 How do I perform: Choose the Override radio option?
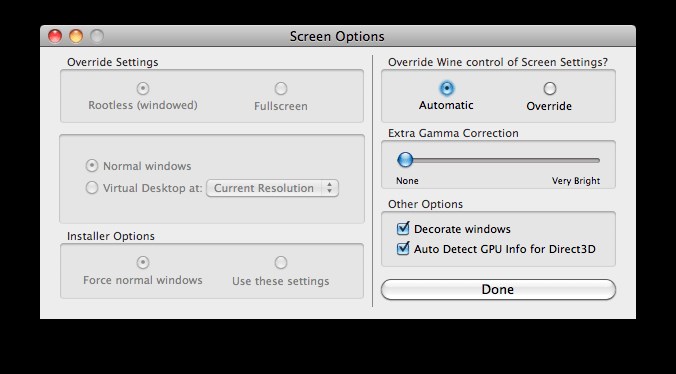click(x=549, y=89)
